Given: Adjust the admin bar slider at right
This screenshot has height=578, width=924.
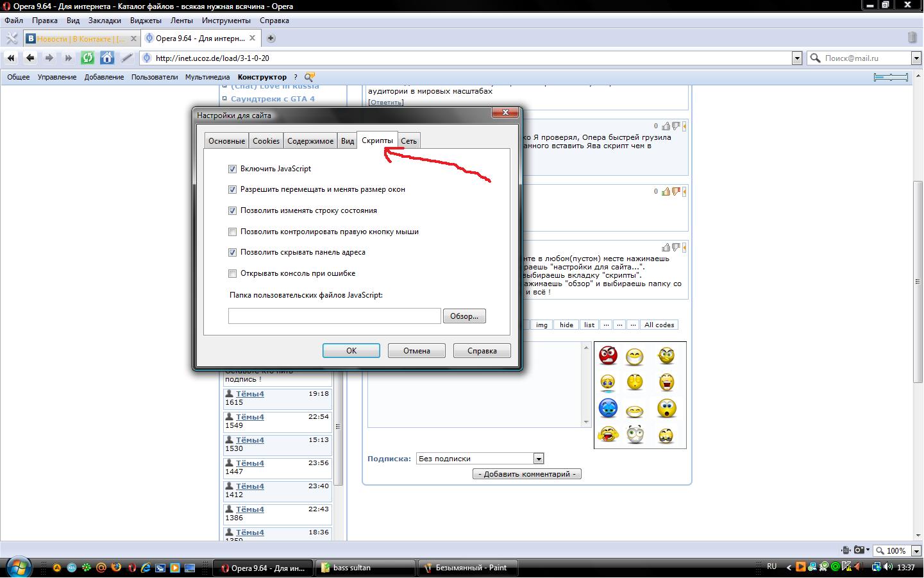Looking at the screenshot, I should coord(891,77).
